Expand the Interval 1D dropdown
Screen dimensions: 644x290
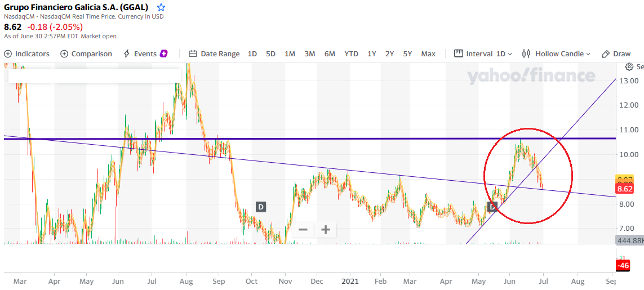(x=483, y=54)
